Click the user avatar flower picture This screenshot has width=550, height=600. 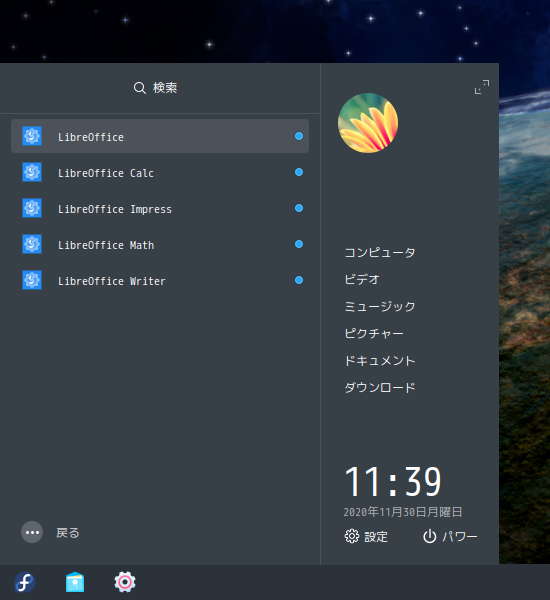[x=368, y=123]
